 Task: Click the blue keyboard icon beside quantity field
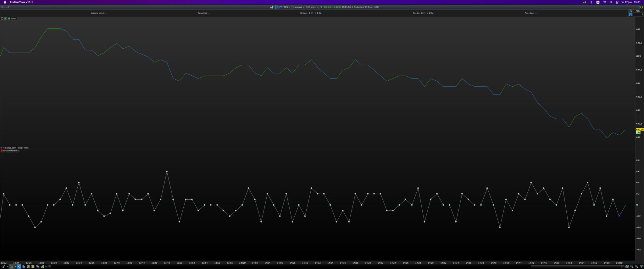[x=630, y=15]
